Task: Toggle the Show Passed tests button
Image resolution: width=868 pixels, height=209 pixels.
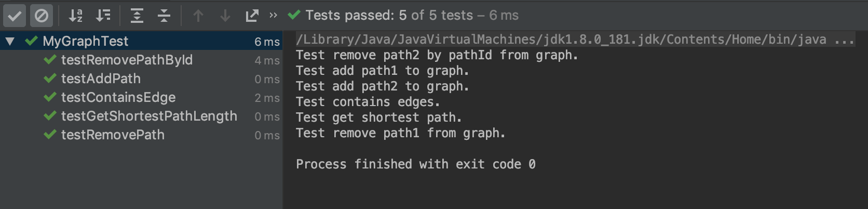Action: [15, 16]
